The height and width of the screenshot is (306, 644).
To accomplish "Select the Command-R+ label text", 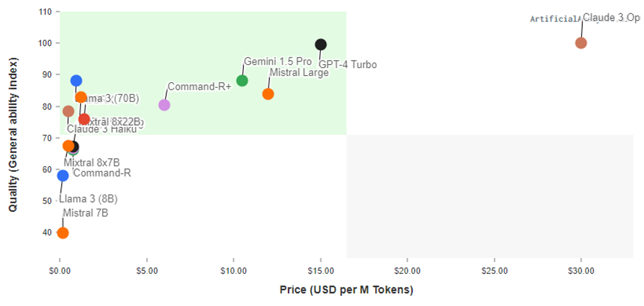I will [199, 87].
